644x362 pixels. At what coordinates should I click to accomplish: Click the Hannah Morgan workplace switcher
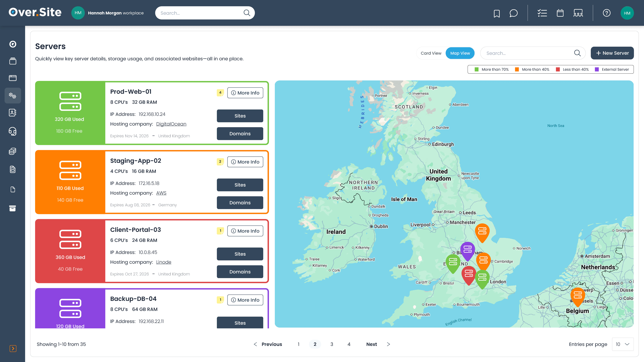tap(107, 13)
